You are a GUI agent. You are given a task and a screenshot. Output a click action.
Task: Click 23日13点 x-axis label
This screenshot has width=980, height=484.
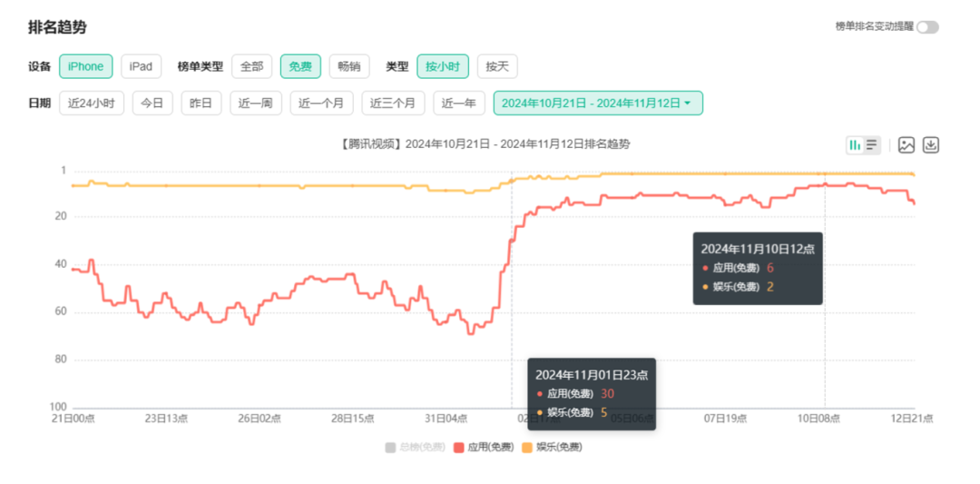(x=166, y=419)
